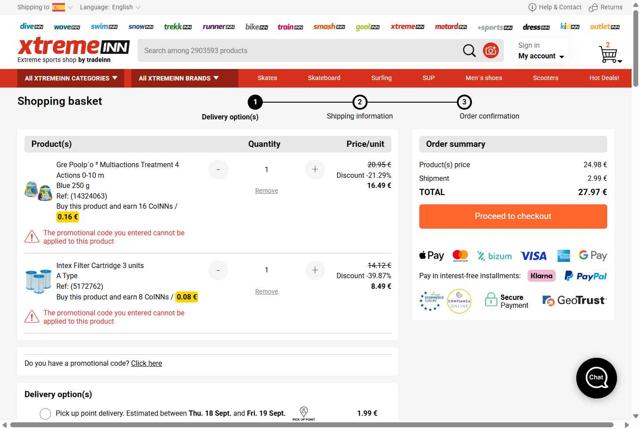Screen dimensions: 640x429
Task: Click step 3 Order confirmation
Action: click(489, 109)
